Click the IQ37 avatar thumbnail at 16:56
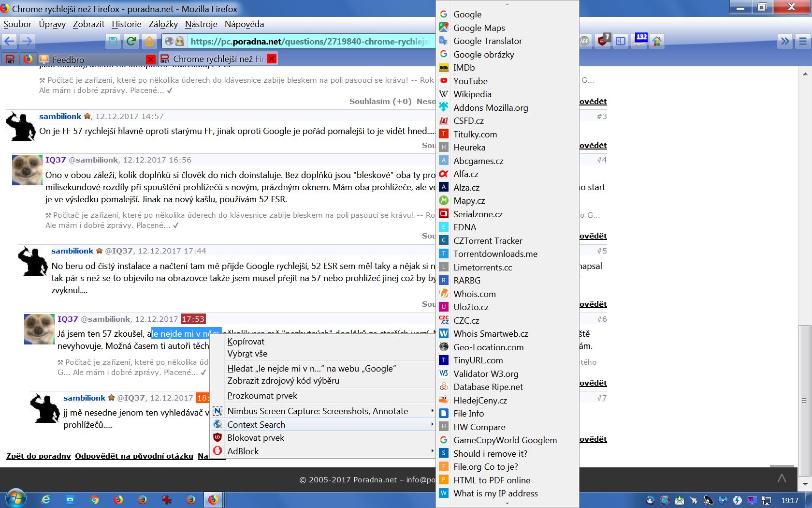 [x=27, y=170]
